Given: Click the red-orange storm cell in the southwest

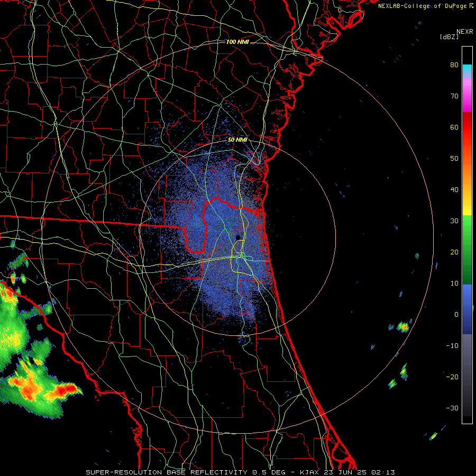Looking at the screenshot, I should [x=65, y=390].
